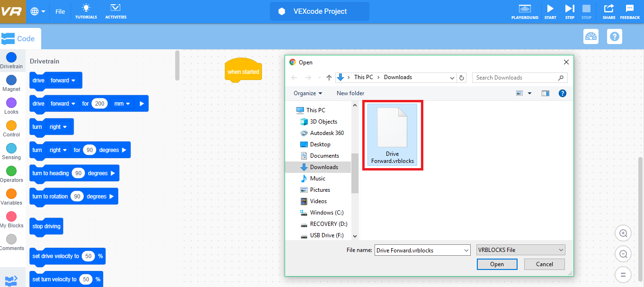Expand the address bar history dropdown
Image resolution: width=644 pixels, height=287 pixels.
(x=452, y=77)
